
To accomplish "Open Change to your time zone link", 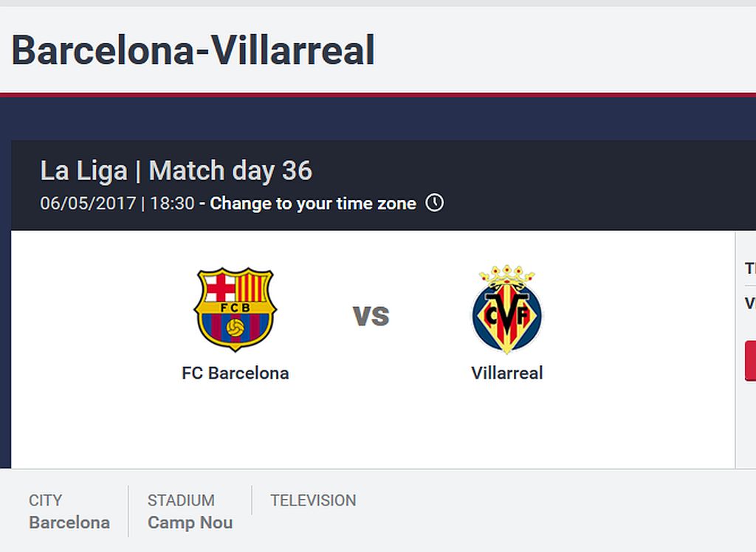I will coord(313,204).
